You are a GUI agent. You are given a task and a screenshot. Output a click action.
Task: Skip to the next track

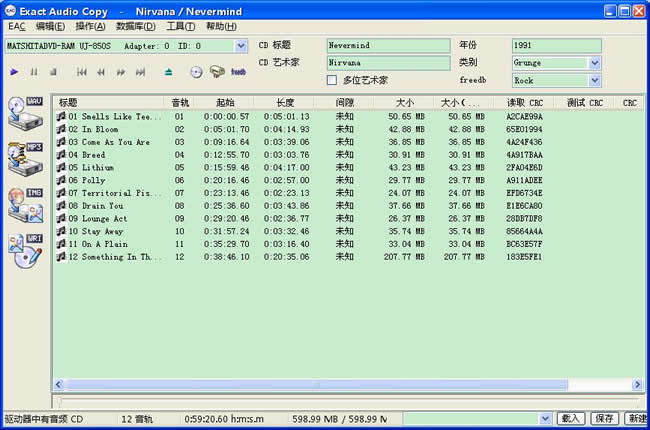[141, 72]
